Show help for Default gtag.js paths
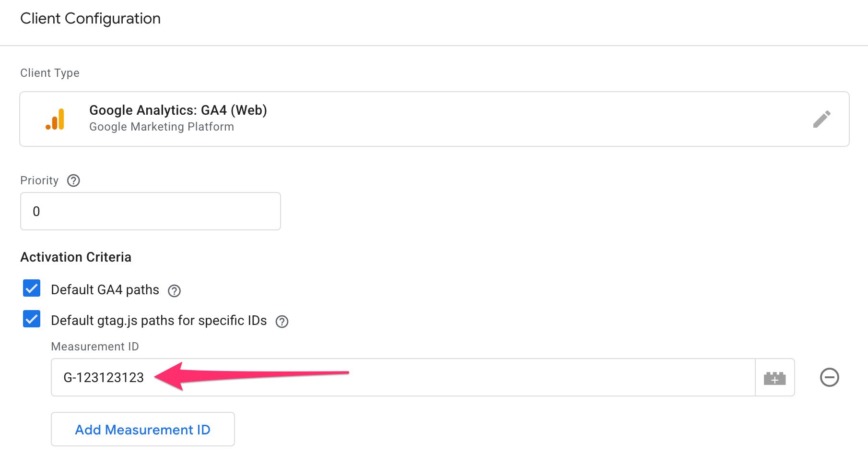Image resolution: width=868 pixels, height=456 pixels. [x=282, y=322]
